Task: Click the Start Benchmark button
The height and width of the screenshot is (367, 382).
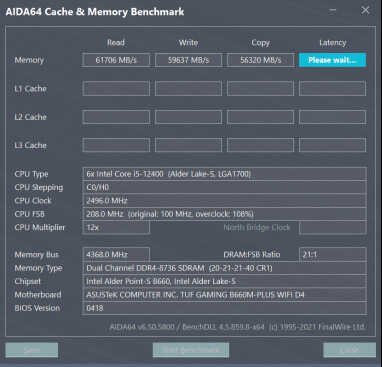Action: pos(191,350)
